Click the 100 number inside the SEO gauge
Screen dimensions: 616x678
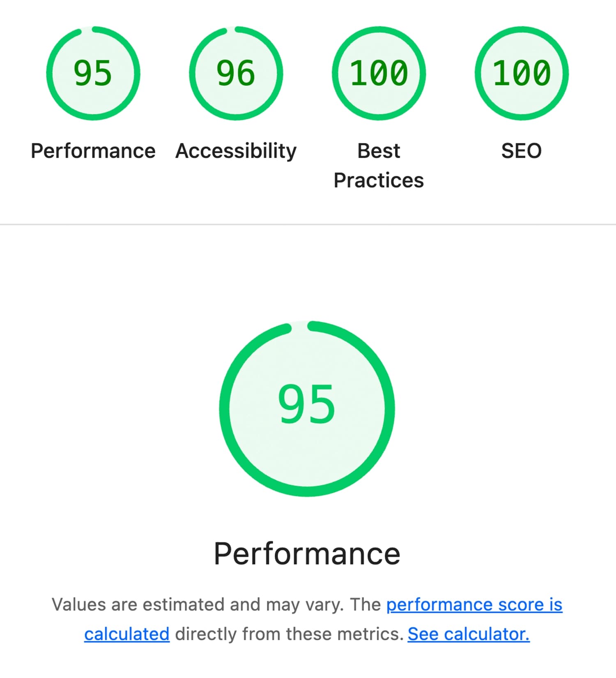tap(521, 73)
